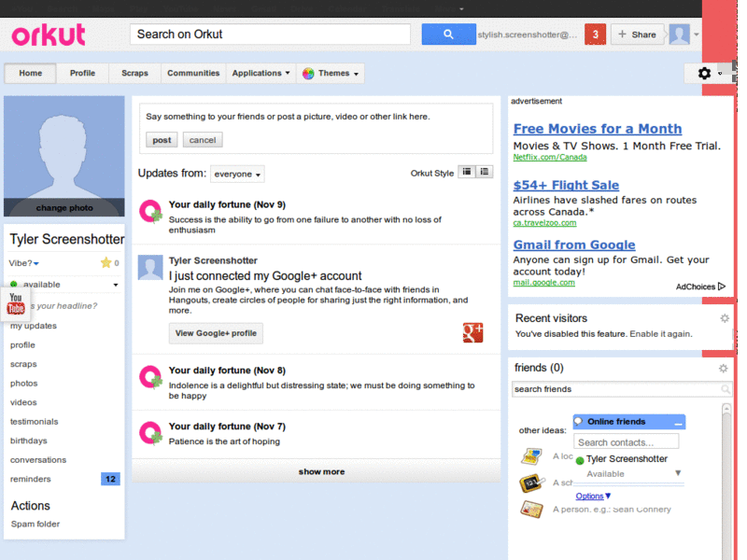Click the status update text box
Screen dimensions: 747x560
pos(316,117)
